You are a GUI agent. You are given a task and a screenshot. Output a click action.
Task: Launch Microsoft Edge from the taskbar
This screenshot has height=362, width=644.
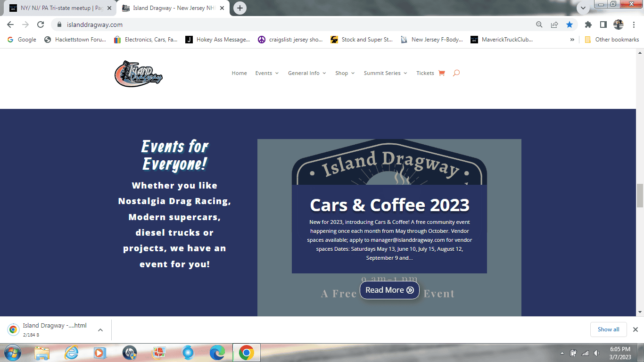point(217,353)
